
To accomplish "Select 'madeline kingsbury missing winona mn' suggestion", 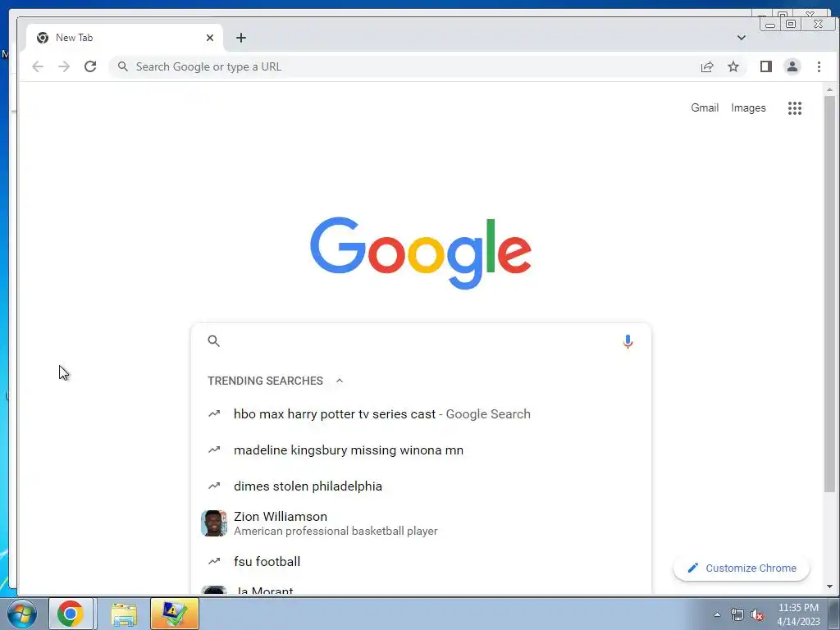I will pos(421,450).
